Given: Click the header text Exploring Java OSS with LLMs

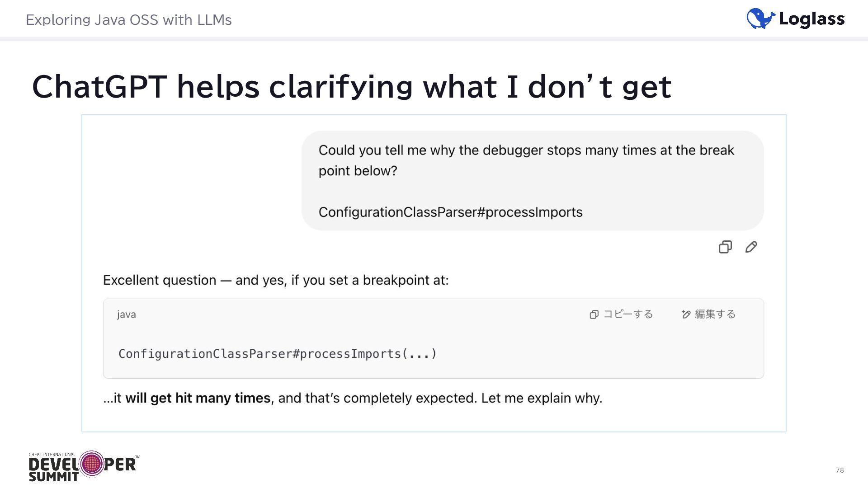Looking at the screenshot, I should [x=129, y=20].
